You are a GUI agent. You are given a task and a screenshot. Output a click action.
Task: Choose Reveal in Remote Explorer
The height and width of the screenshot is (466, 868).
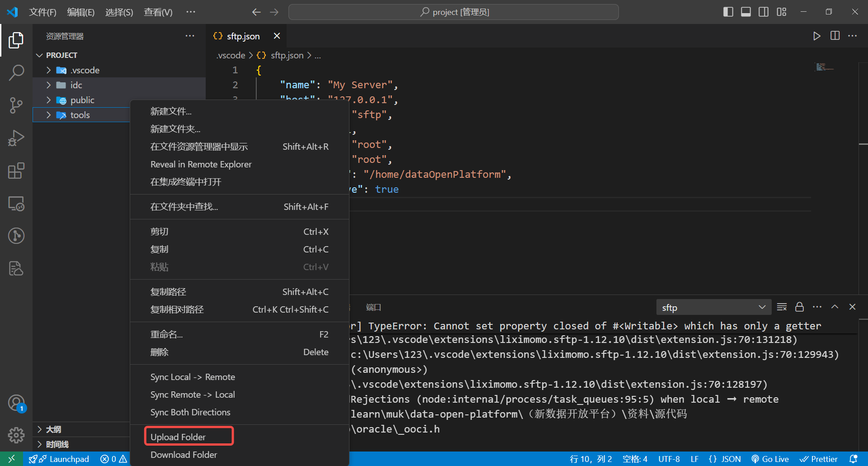pos(240,164)
